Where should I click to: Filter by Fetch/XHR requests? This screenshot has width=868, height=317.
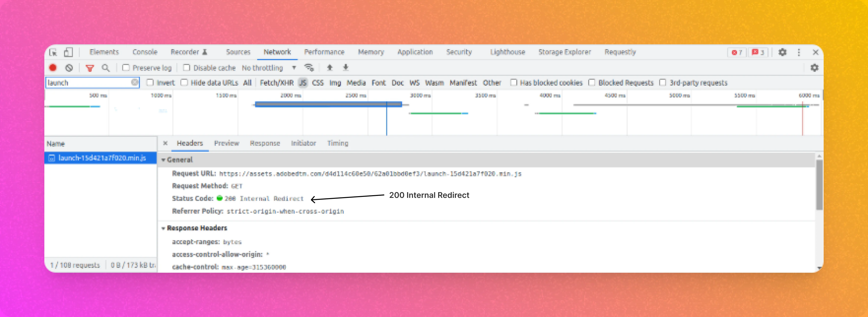click(x=277, y=83)
